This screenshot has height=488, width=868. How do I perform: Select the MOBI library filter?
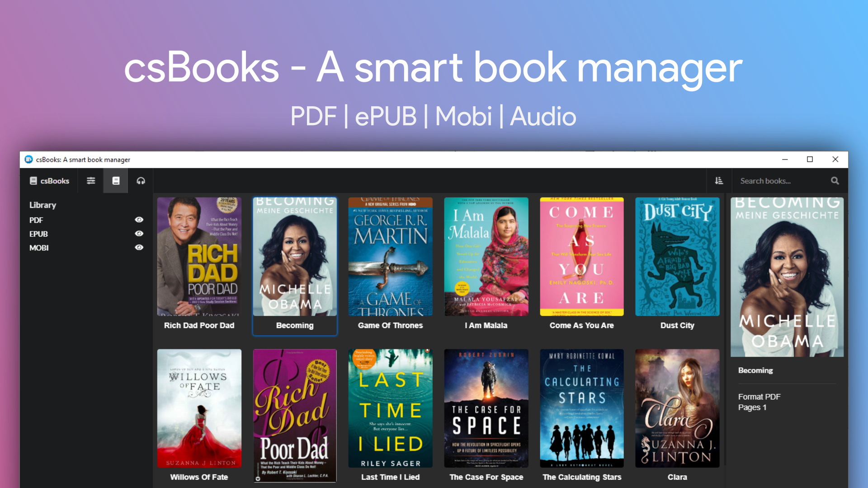coord(39,248)
